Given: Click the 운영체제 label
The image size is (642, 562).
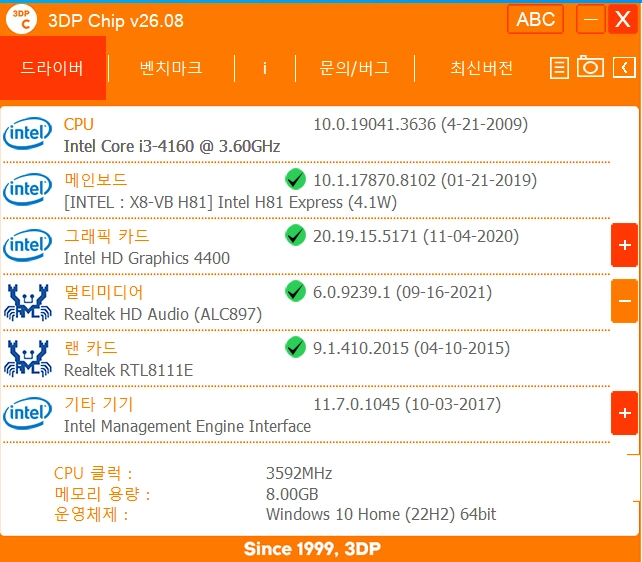Looking at the screenshot, I should [91, 515].
